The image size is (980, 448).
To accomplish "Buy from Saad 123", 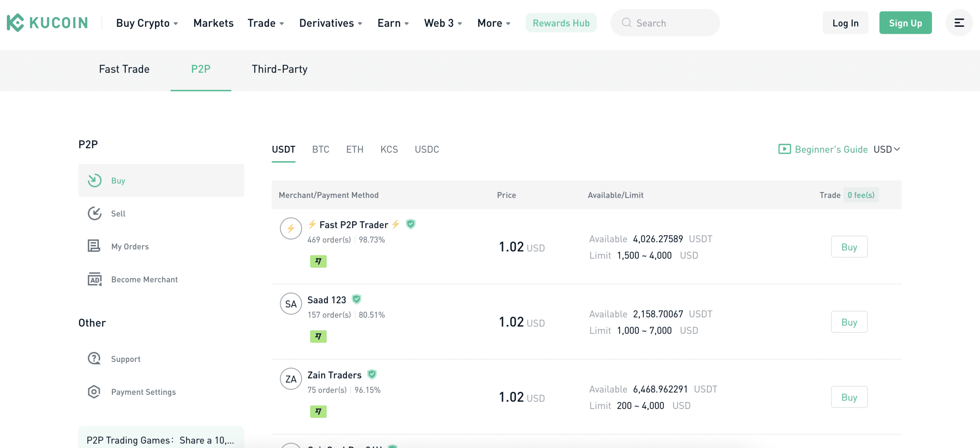I will pyautogui.click(x=849, y=322).
